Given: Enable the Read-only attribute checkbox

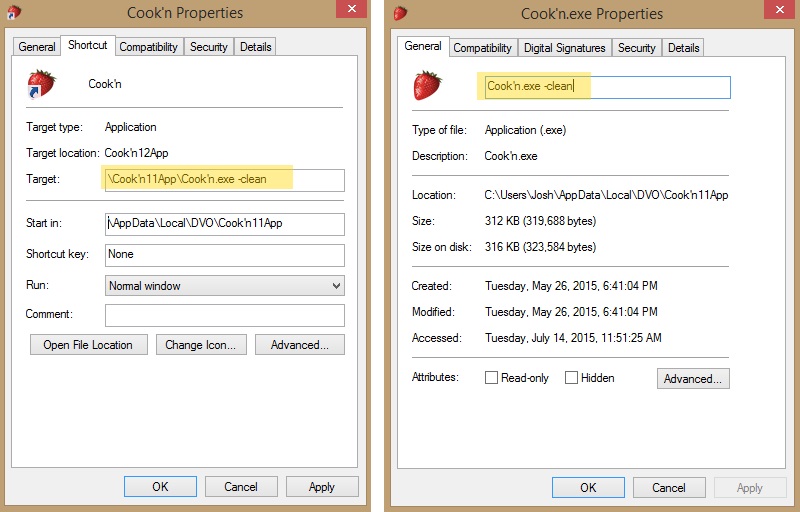Looking at the screenshot, I should (491, 377).
